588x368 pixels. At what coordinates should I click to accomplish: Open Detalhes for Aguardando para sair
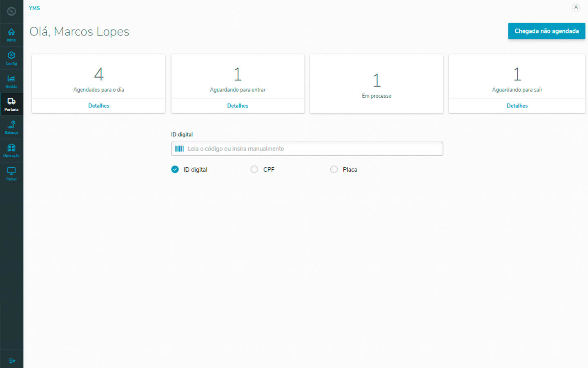(517, 105)
